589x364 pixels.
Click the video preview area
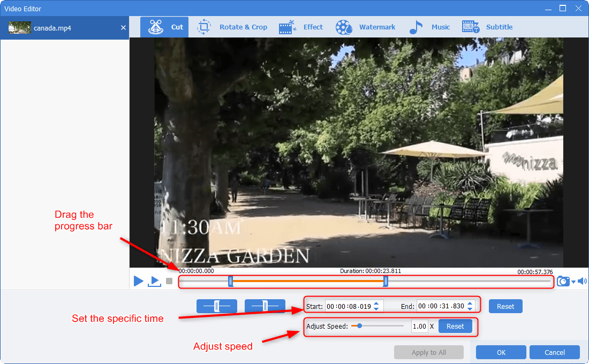(x=359, y=153)
